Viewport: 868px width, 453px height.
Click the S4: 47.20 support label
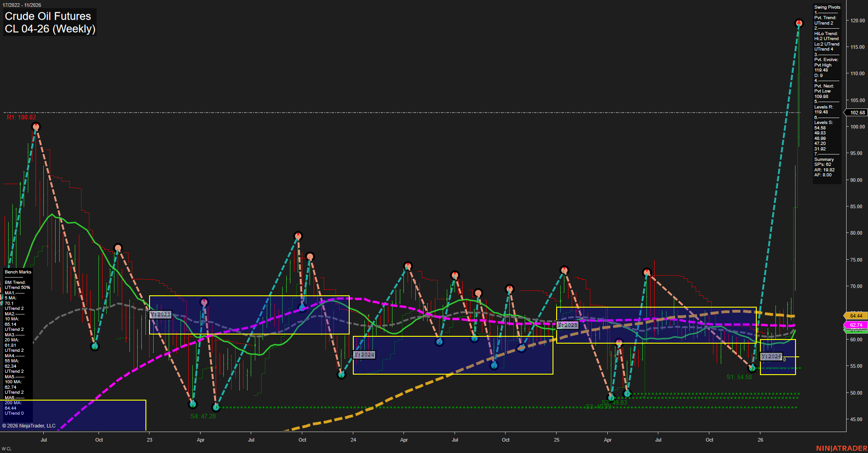click(x=203, y=415)
